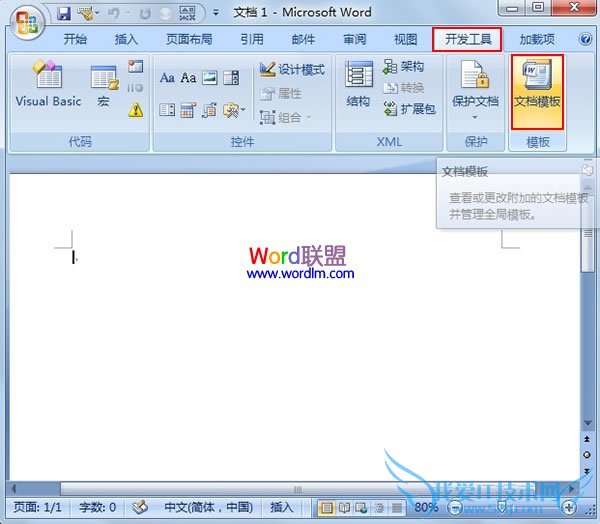
Task: Select the 开发工具 tab
Action: 467,39
